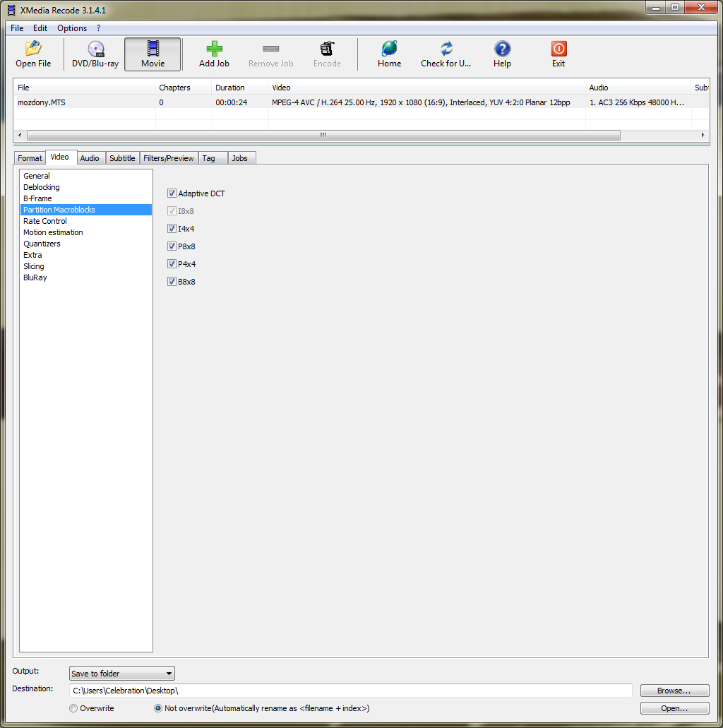Select BluRay in the settings list

click(86, 278)
